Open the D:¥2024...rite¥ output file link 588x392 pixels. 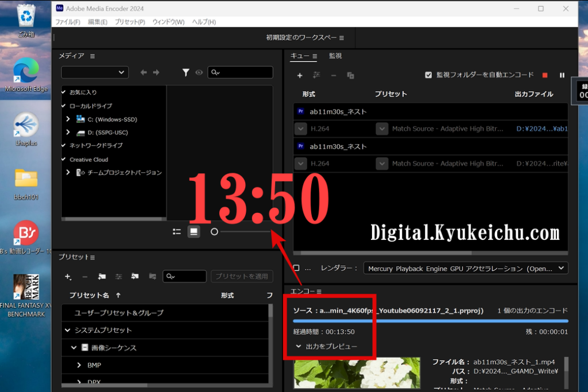tap(542, 164)
